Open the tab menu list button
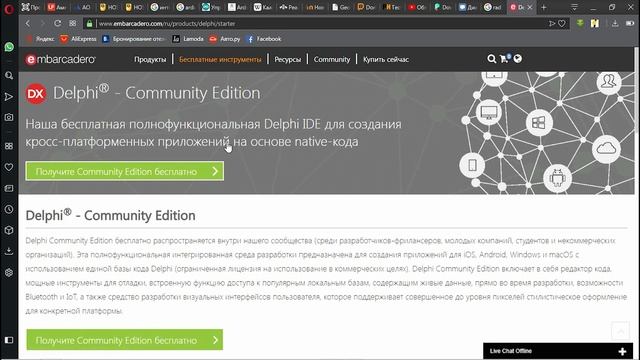This screenshot has height=360, width=640. tap(574, 7)
